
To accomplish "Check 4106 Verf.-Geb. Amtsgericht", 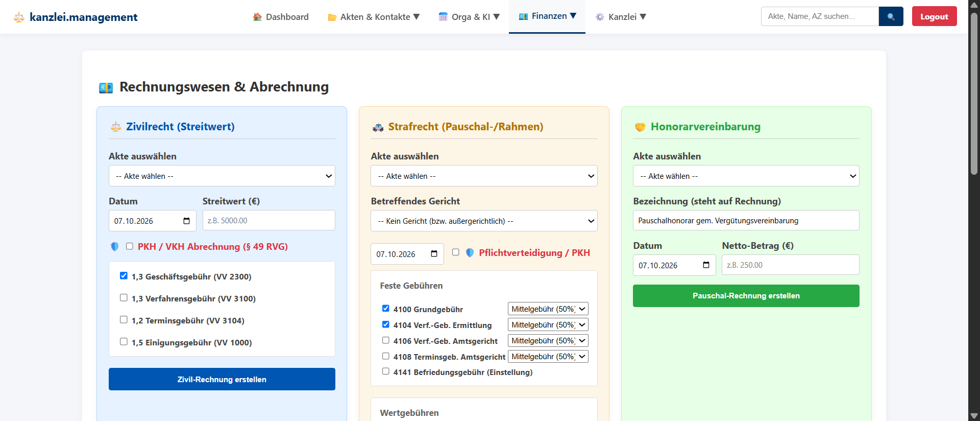I will coord(386,340).
